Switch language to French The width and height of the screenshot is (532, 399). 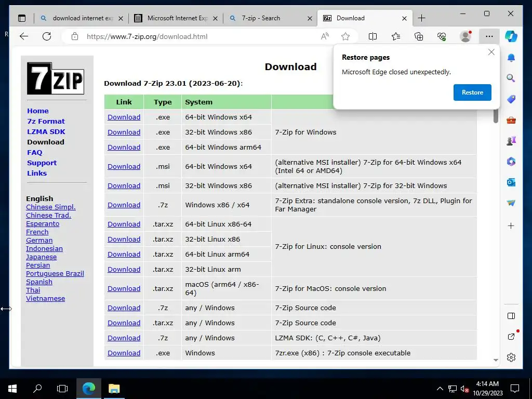coord(37,232)
